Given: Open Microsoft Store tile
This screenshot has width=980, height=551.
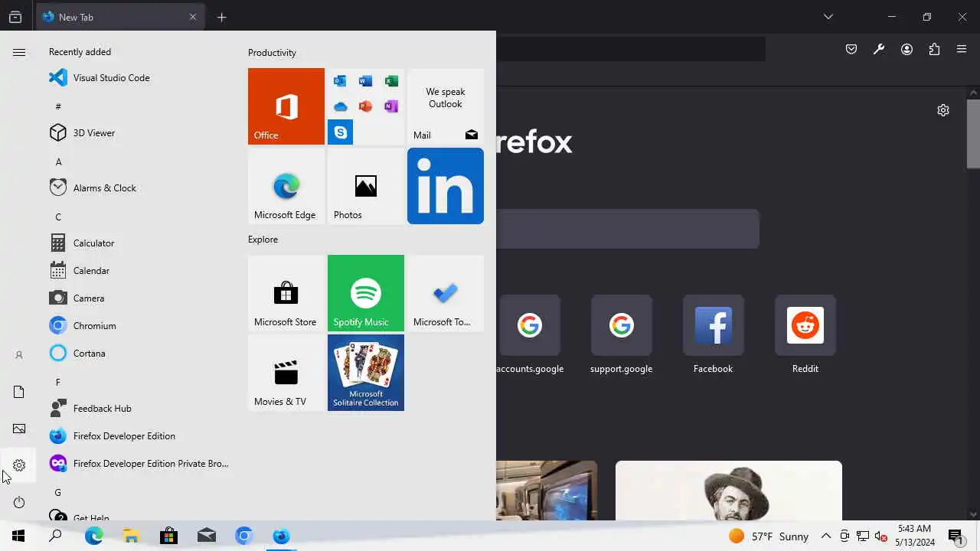Looking at the screenshot, I should (286, 293).
